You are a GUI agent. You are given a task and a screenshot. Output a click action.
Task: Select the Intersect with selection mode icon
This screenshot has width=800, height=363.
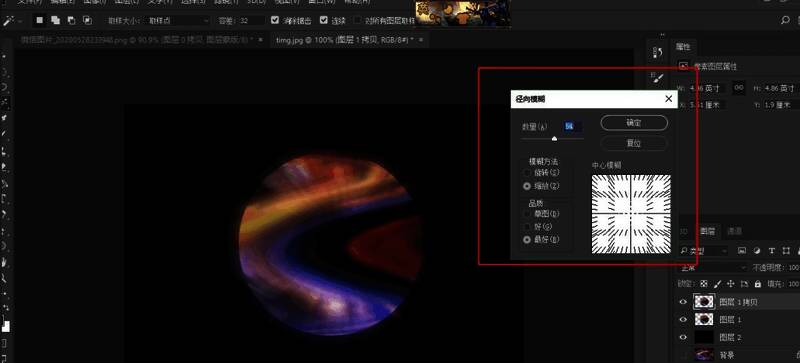pos(88,20)
